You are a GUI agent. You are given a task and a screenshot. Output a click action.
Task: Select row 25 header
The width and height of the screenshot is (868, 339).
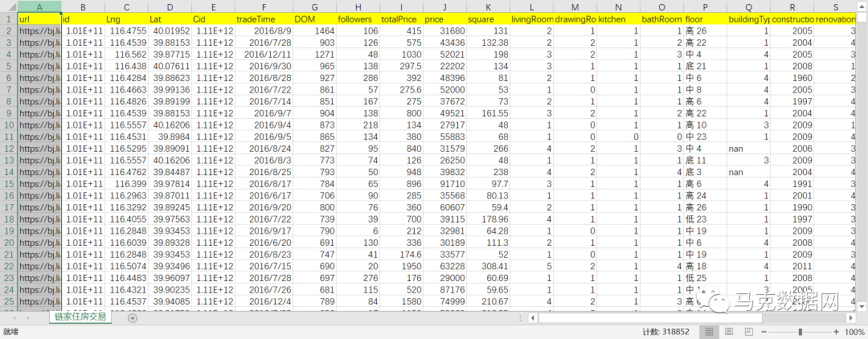[x=8, y=300]
